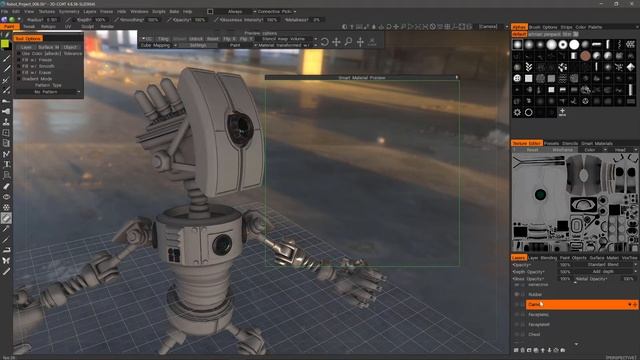The image size is (640, 360).
Task: Open the Brush Options tab
Action: point(543,27)
